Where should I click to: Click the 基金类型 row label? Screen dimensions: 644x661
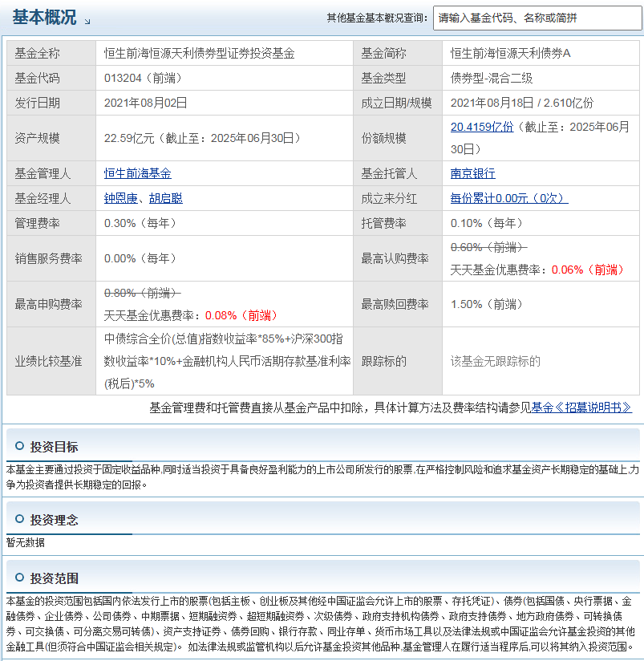(383, 78)
